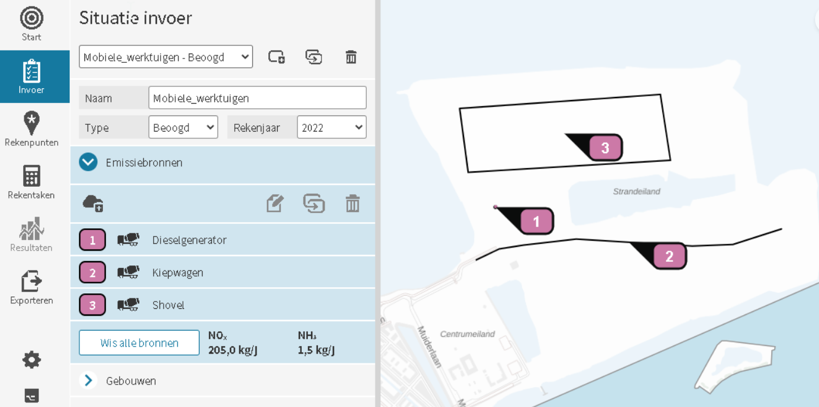Click source number badge 3 in list
The height and width of the screenshot is (407, 819).
(x=92, y=305)
